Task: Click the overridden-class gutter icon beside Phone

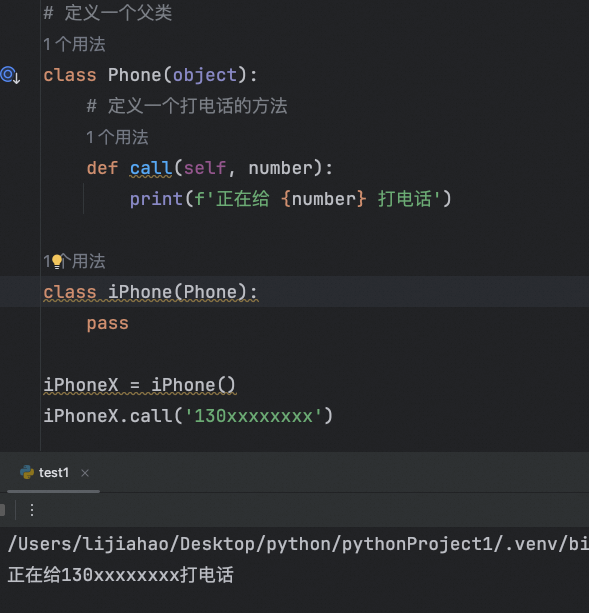Action: (x=10, y=75)
